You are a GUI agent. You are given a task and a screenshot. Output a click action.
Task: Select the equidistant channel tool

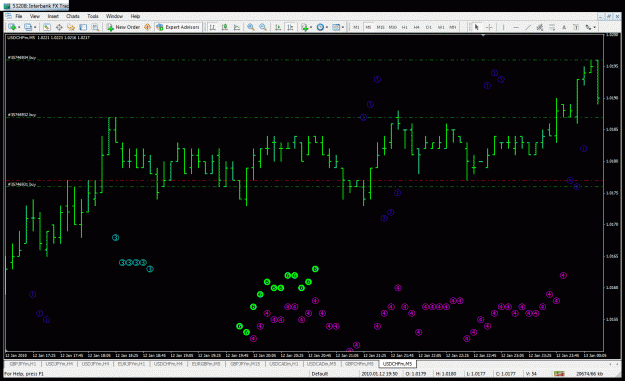click(x=540, y=27)
